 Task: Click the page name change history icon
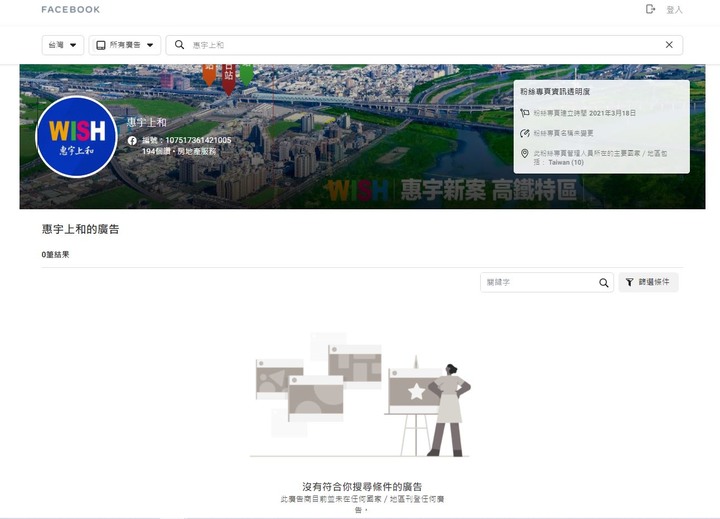(x=525, y=133)
